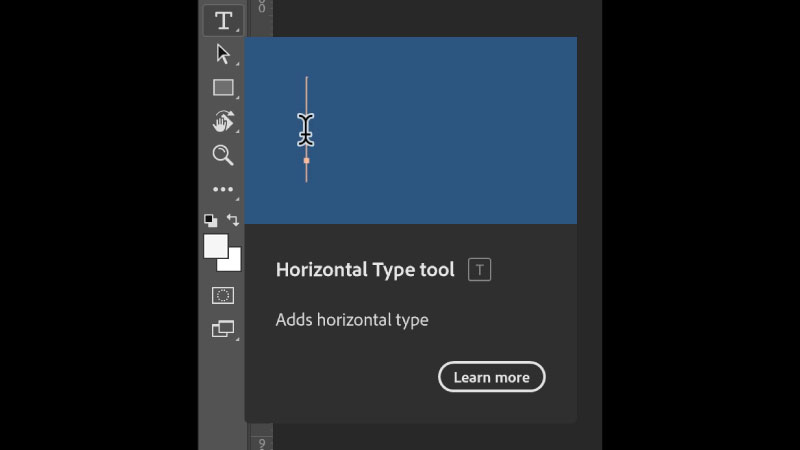This screenshot has width=800, height=450.
Task: Select the Path Selection arrow tool
Action: (223, 54)
